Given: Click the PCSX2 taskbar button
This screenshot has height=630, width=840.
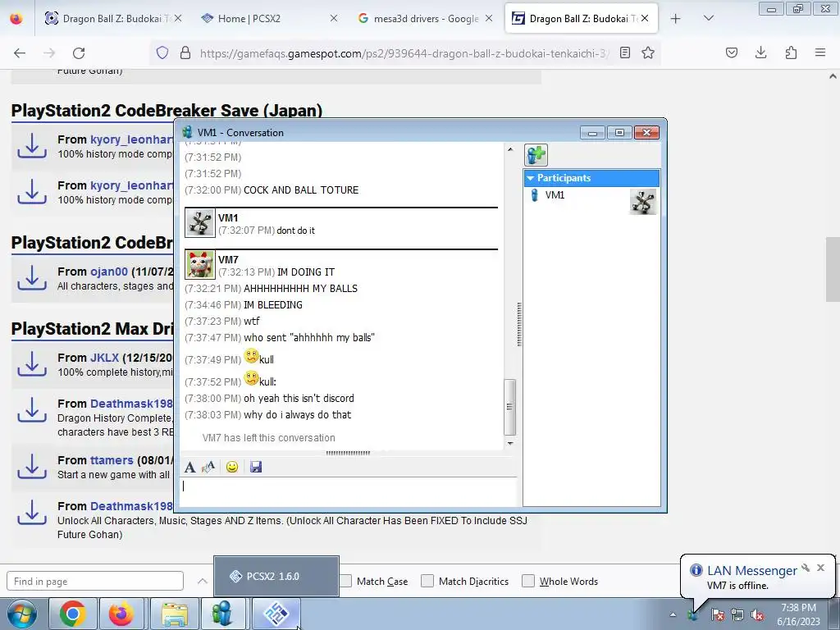Looking at the screenshot, I should [276, 614].
